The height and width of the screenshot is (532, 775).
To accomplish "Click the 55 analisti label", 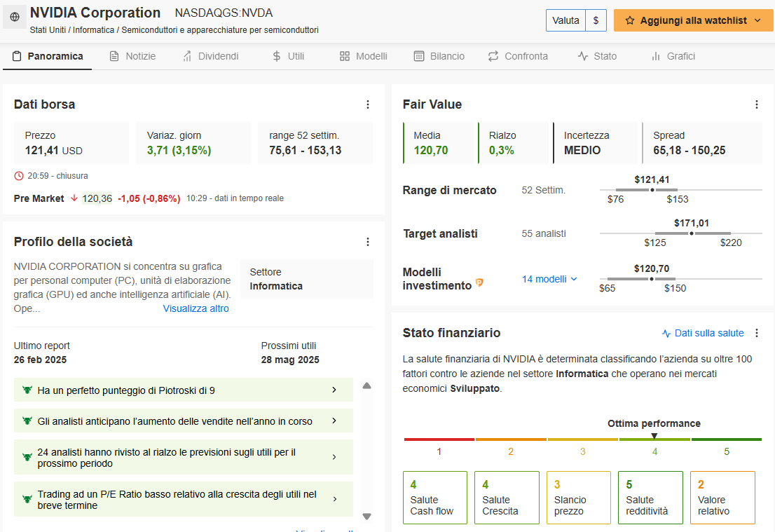I will click(544, 233).
